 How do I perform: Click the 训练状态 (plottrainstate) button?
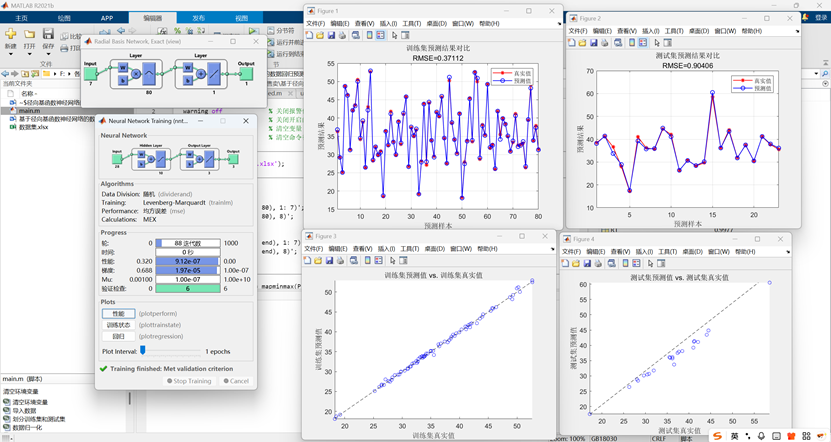pyautogui.click(x=119, y=325)
